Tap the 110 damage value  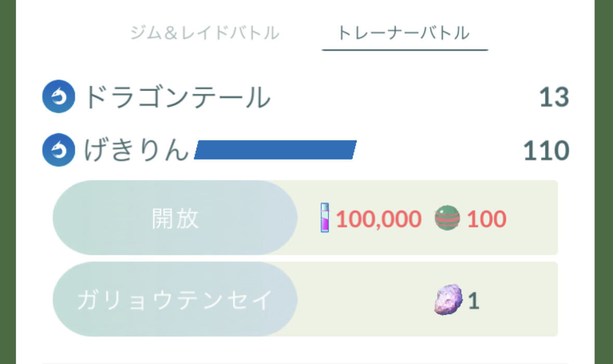coord(546,150)
